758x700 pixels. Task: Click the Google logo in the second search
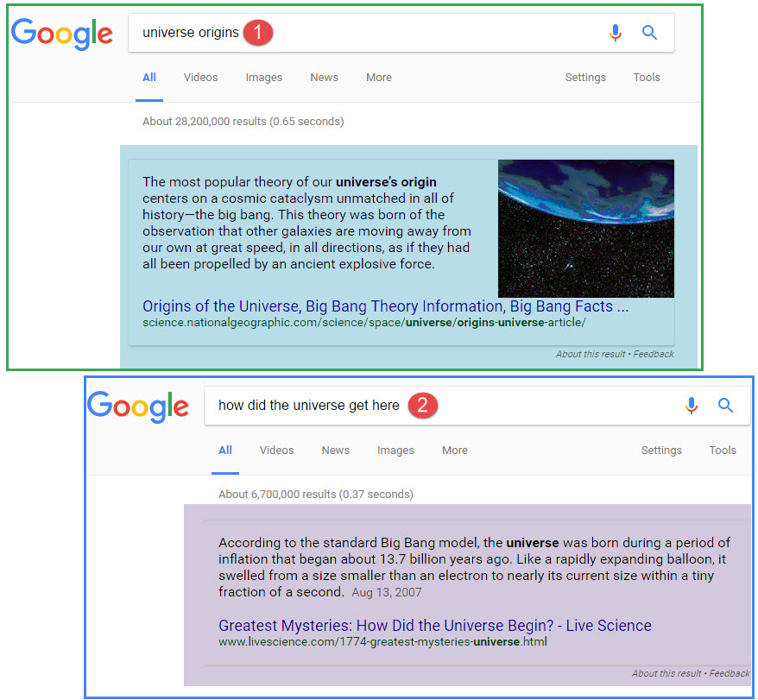coord(138,407)
